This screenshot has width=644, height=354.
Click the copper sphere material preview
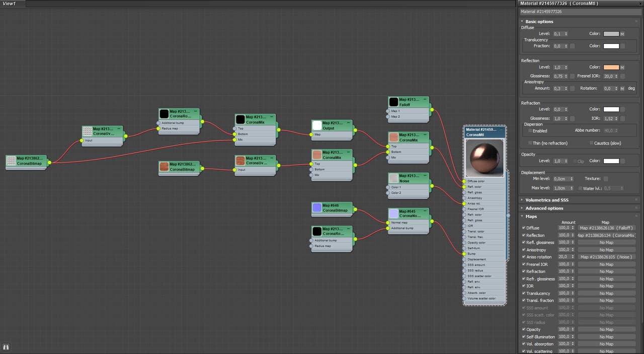485,158
